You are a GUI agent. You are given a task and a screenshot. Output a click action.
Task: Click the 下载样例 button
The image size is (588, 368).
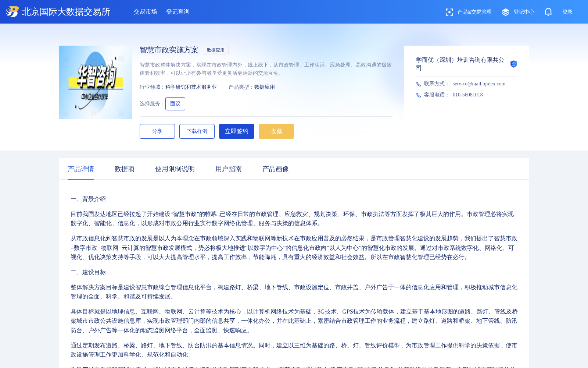pyautogui.click(x=197, y=131)
